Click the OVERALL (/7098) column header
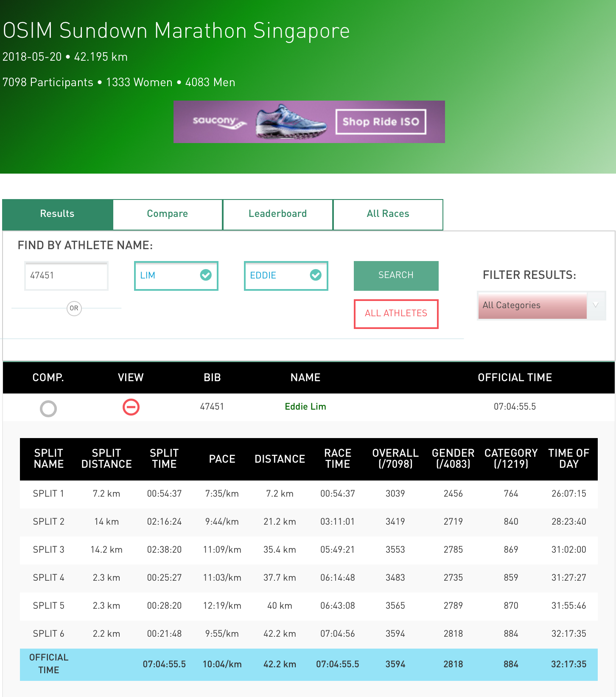 click(395, 459)
